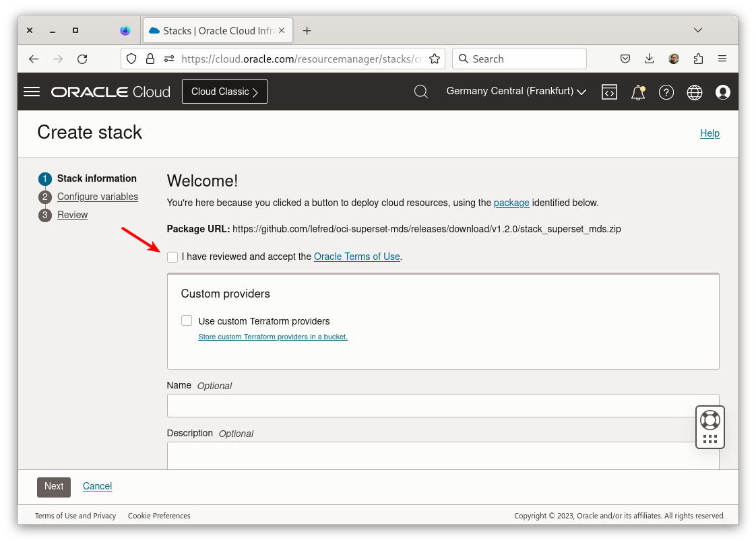Click the help question mark icon
The width and height of the screenshot is (756, 544).
666,92
